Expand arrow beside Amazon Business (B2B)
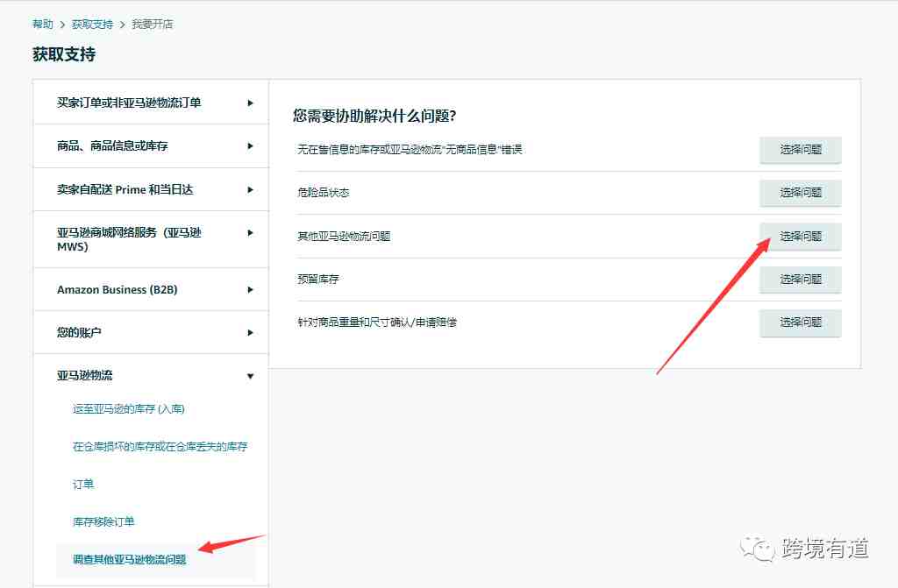Image resolution: width=898 pixels, height=588 pixels. click(250, 290)
